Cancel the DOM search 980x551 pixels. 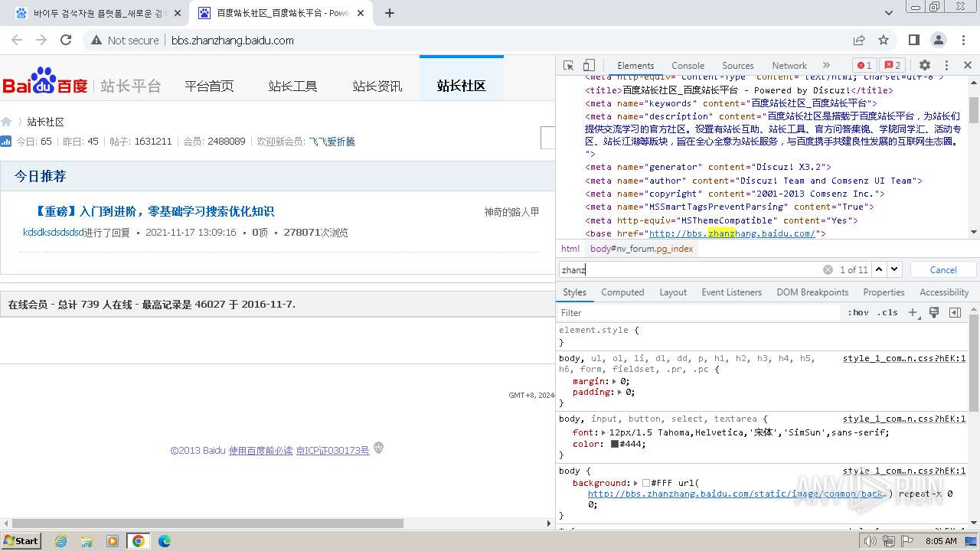click(x=943, y=269)
